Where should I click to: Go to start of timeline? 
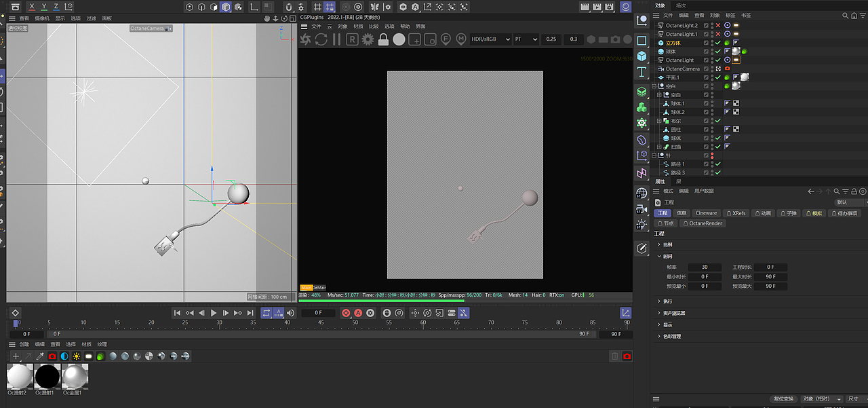coord(177,313)
